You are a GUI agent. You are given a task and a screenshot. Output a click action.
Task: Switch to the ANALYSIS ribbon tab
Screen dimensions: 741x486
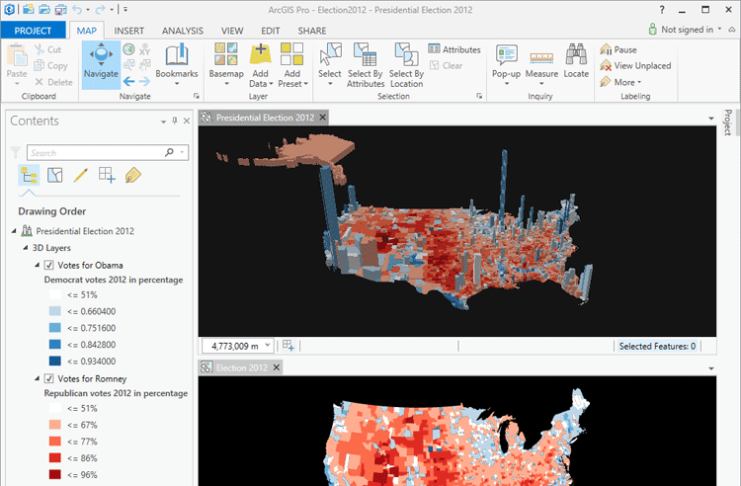182,31
